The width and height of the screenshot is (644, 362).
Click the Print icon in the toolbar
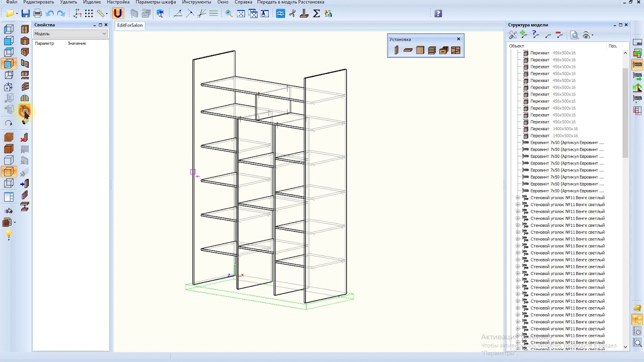pos(37,14)
